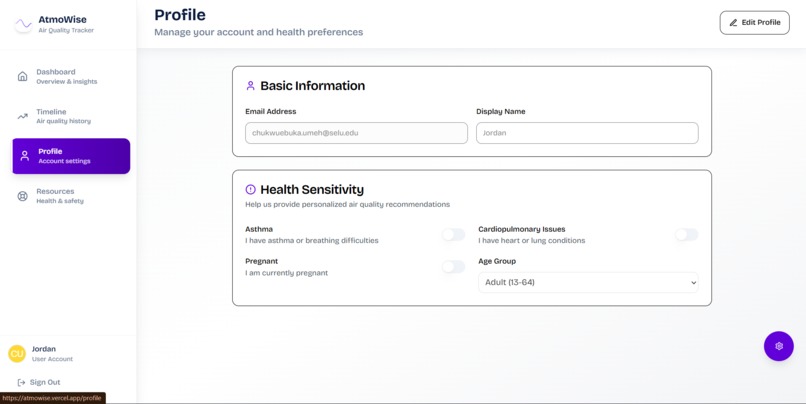This screenshot has height=404, width=806.
Task: Open the purple floating settings gear button
Action: click(778, 346)
